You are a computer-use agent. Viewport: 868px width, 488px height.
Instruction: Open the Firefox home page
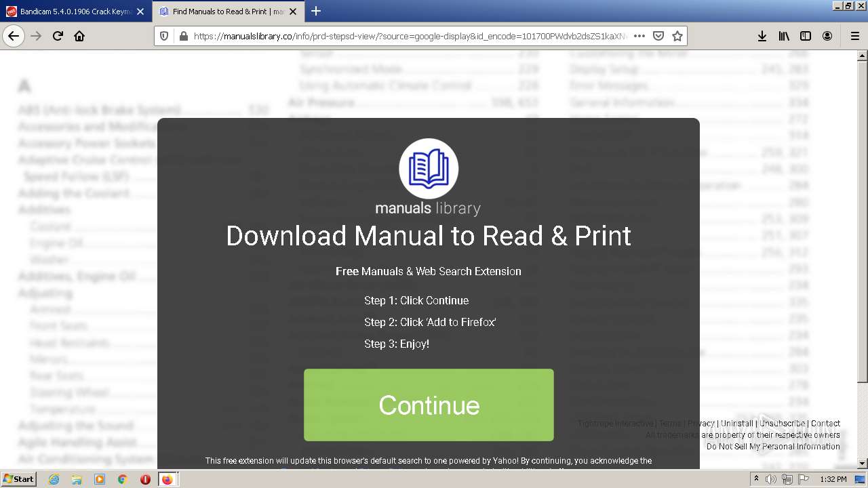point(79,36)
